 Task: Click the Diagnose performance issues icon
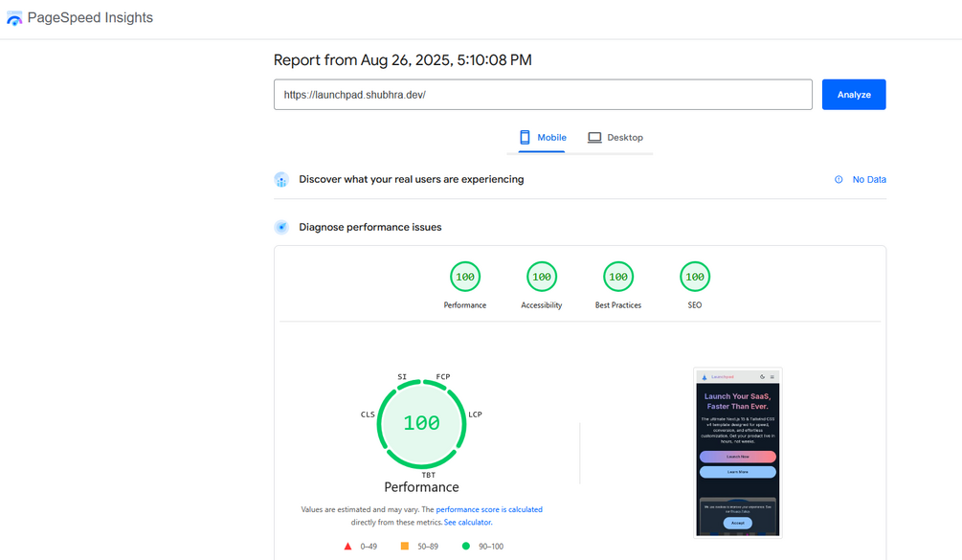(x=281, y=228)
